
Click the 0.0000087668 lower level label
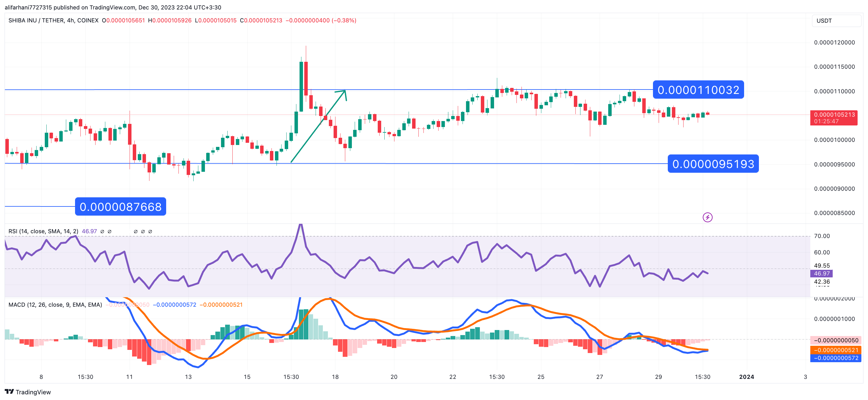click(x=120, y=206)
